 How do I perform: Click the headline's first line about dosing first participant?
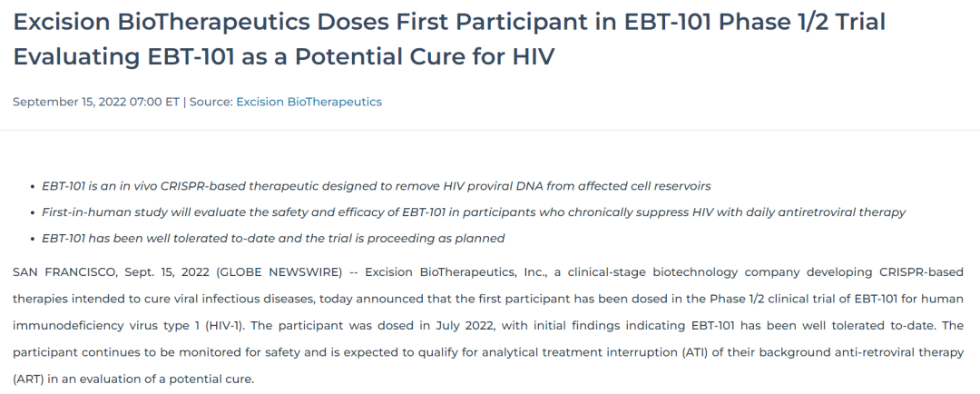449,22
